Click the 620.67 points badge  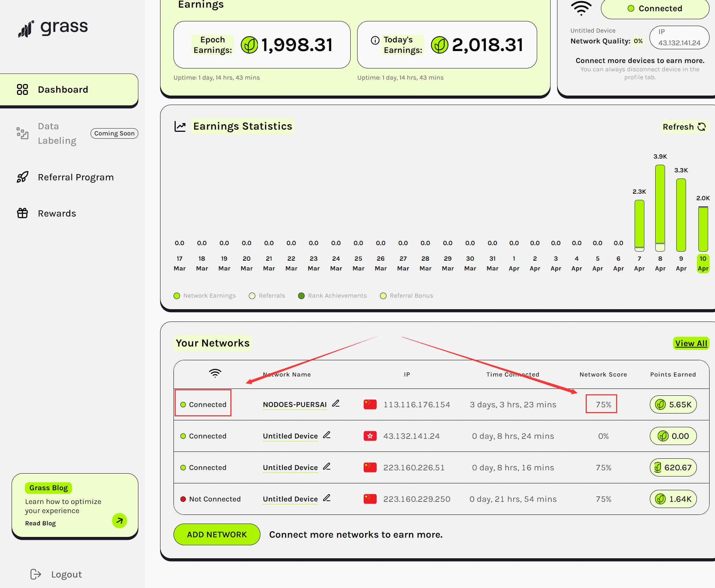click(673, 467)
